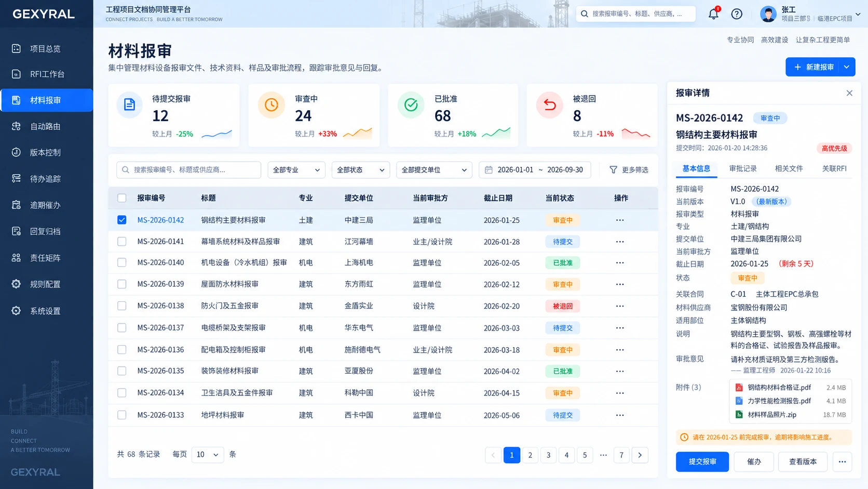The width and height of the screenshot is (868, 489).
Task: Click 新建报审 button
Action: (813, 67)
